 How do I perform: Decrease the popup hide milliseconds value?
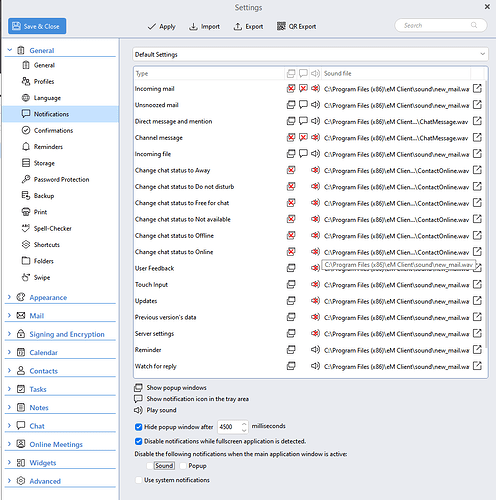coord(244,430)
